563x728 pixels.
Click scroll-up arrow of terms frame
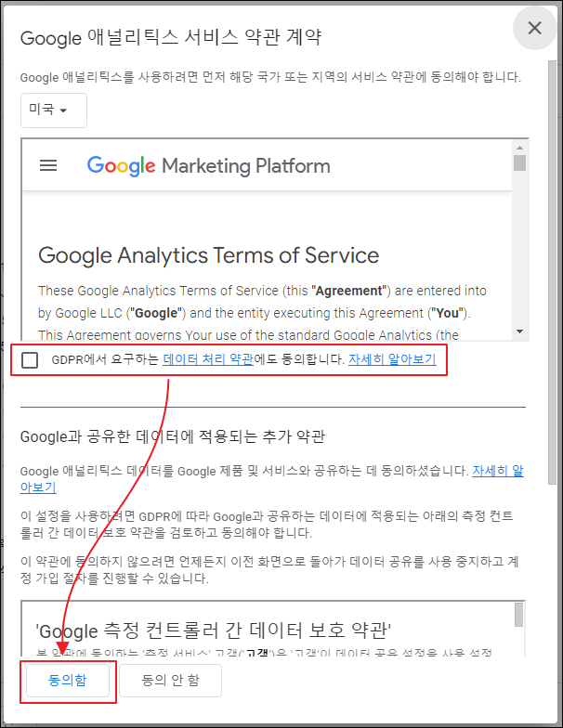[x=520, y=148]
